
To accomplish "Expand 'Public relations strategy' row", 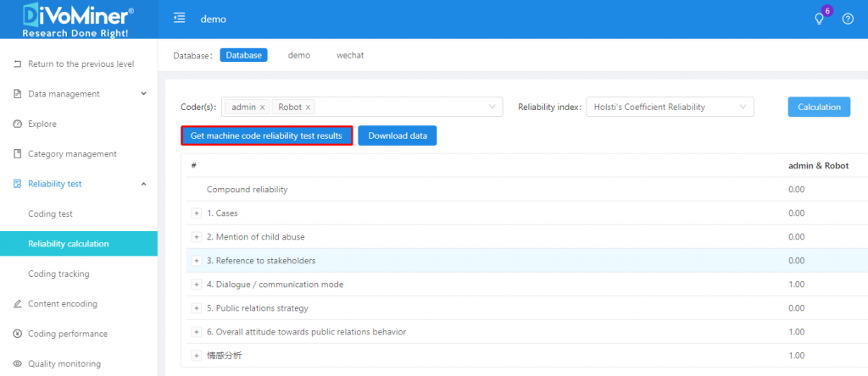I will click(197, 308).
